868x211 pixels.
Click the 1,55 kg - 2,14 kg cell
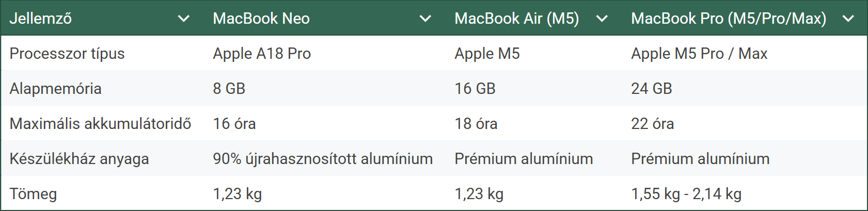(x=686, y=194)
